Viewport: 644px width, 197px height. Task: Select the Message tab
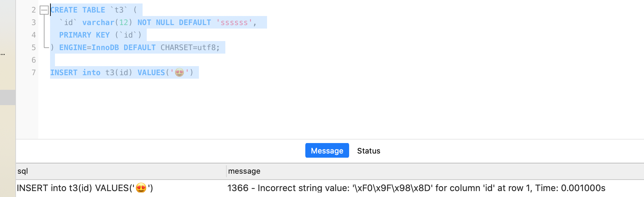click(327, 151)
